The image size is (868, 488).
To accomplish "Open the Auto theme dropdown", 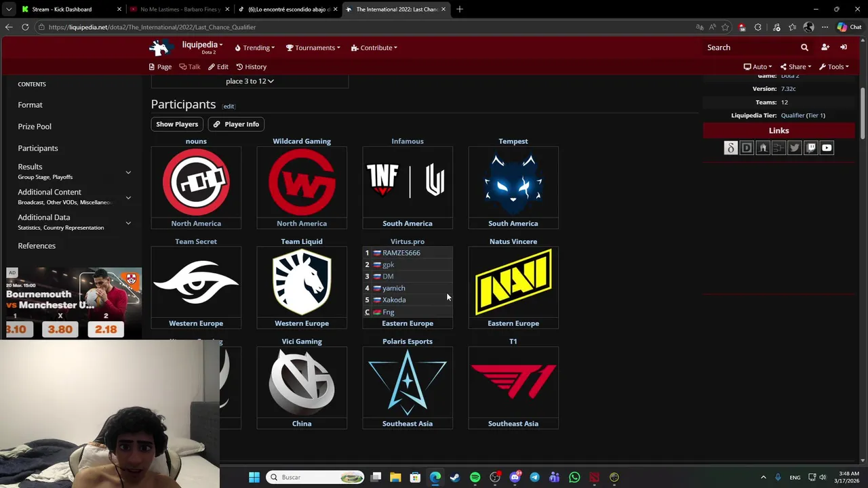I will click(x=758, y=66).
